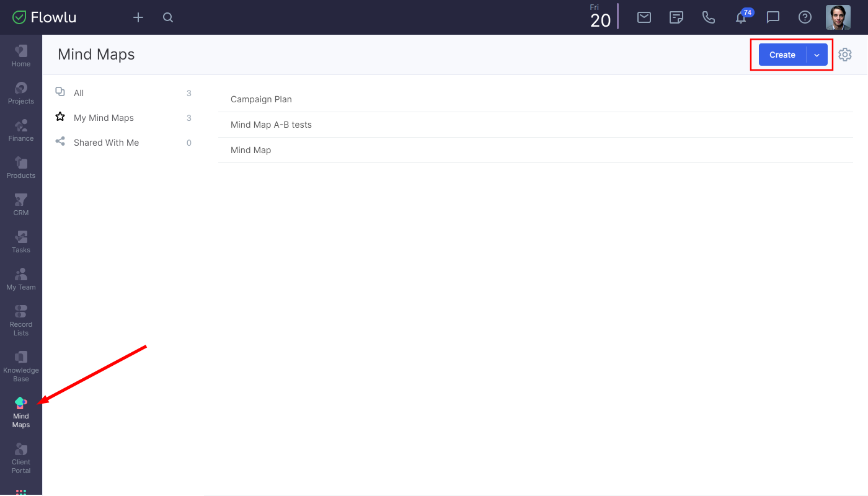Open the notes icon in top bar
868x496 pixels.
[x=676, y=17]
